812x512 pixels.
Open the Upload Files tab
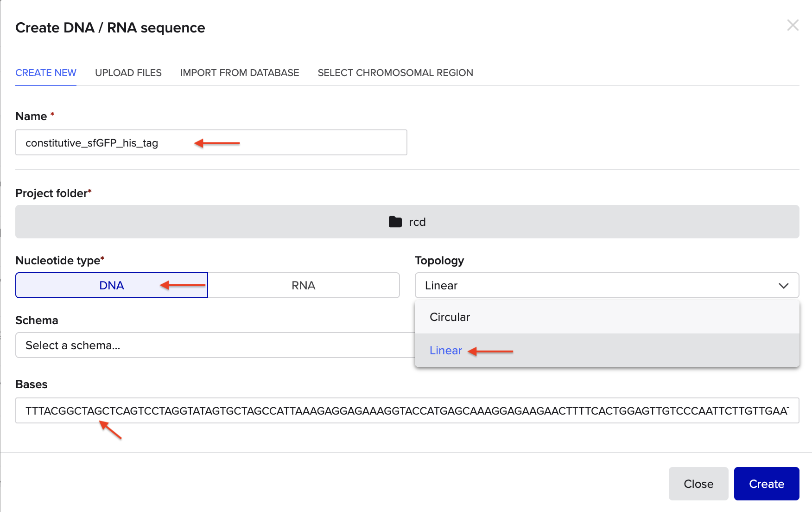(128, 73)
